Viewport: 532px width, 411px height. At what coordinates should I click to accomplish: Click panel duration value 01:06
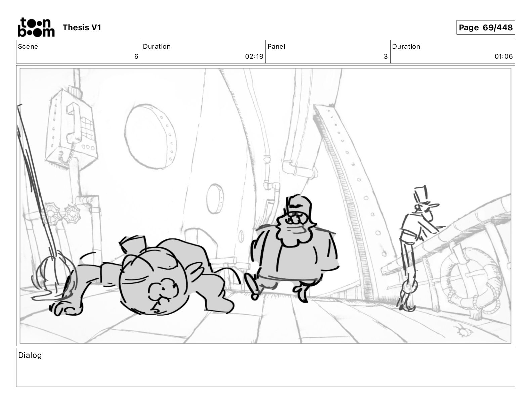point(504,56)
